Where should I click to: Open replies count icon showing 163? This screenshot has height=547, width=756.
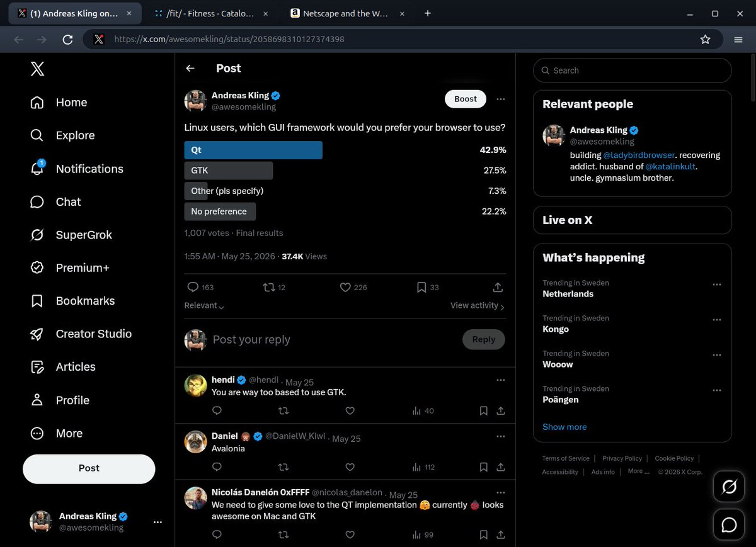[x=201, y=287]
